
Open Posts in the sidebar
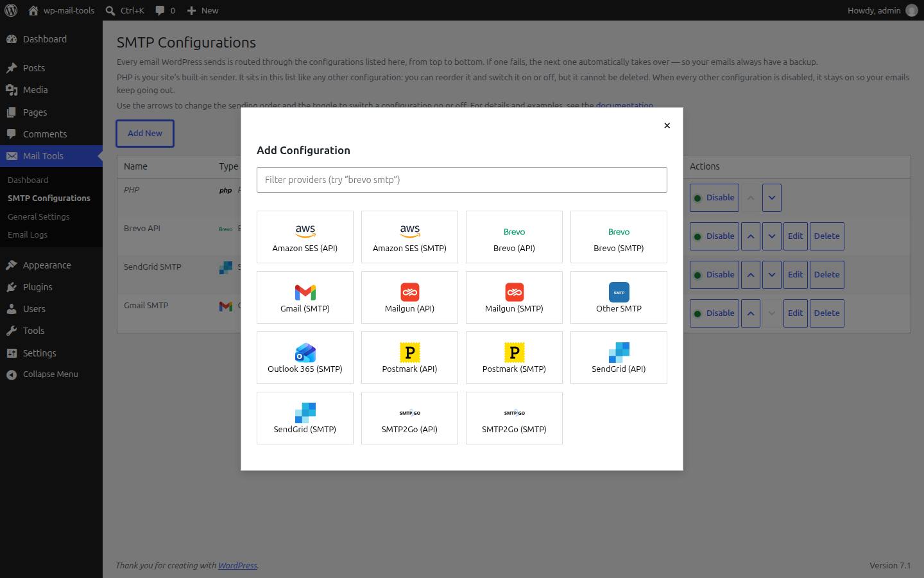[x=51, y=68]
